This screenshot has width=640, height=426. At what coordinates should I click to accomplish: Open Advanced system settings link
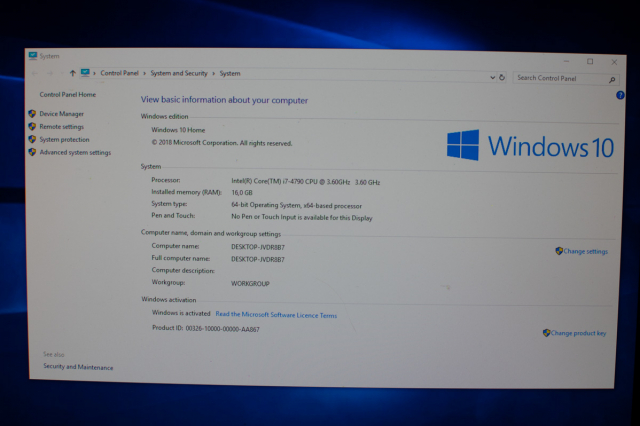tap(75, 153)
